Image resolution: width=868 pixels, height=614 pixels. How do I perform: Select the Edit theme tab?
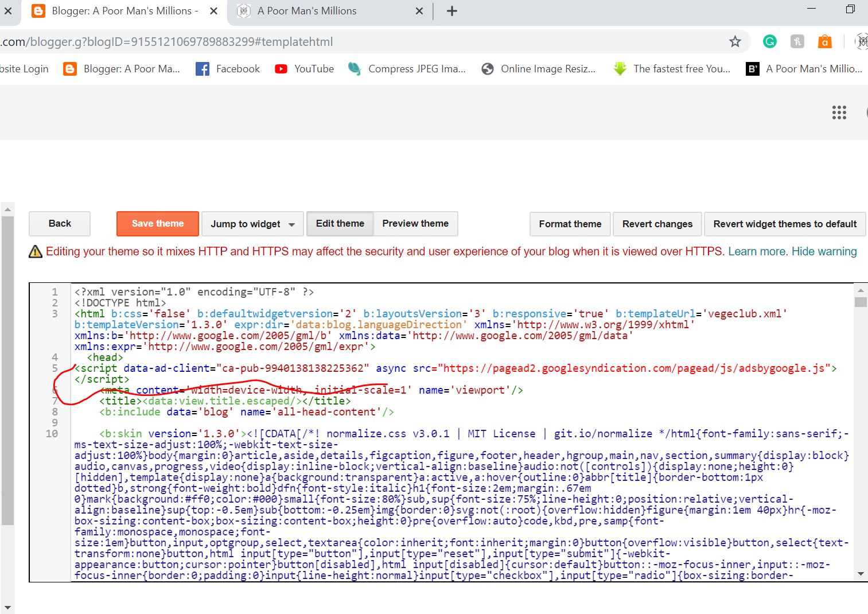point(340,224)
